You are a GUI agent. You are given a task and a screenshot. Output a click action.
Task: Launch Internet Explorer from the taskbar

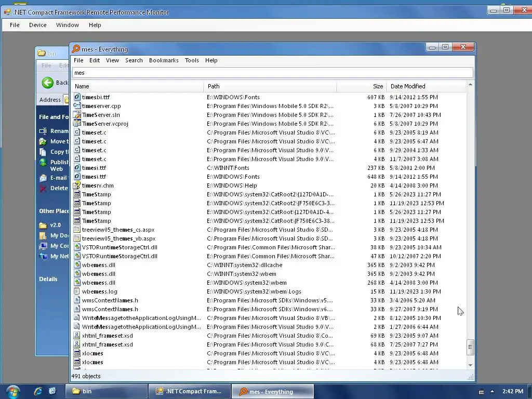click(x=38, y=391)
